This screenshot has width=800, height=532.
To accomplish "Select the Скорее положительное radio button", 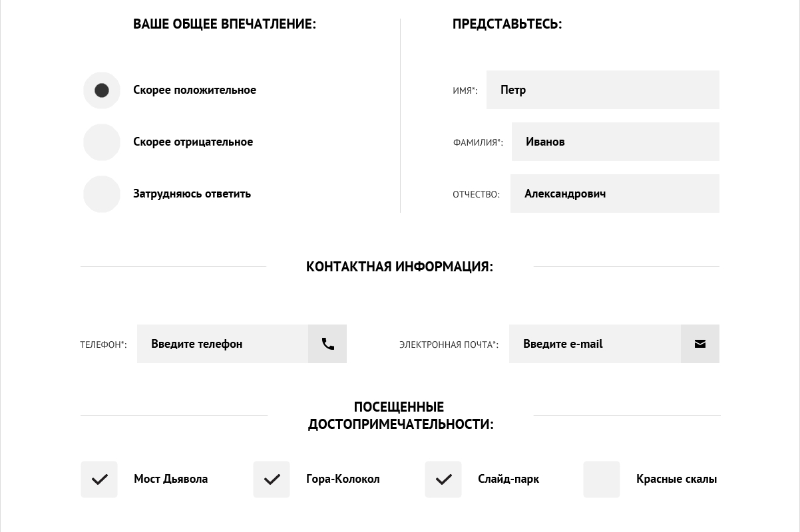I will coord(102,90).
